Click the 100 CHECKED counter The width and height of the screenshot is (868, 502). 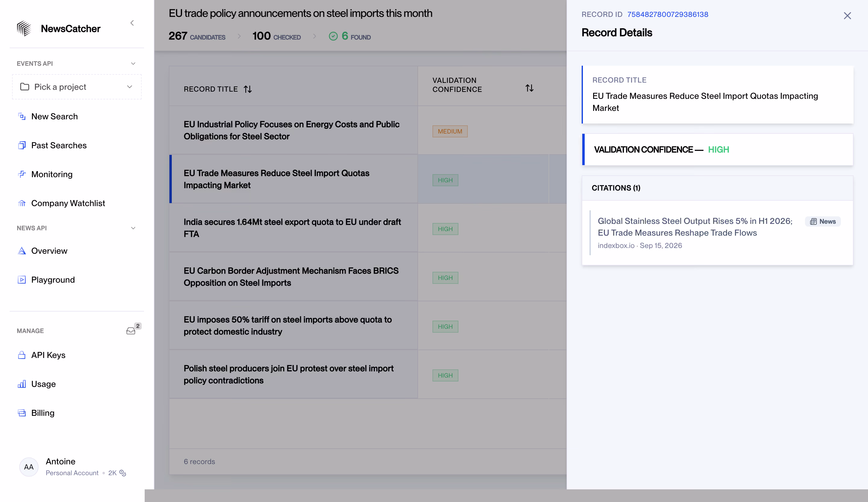pos(276,36)
